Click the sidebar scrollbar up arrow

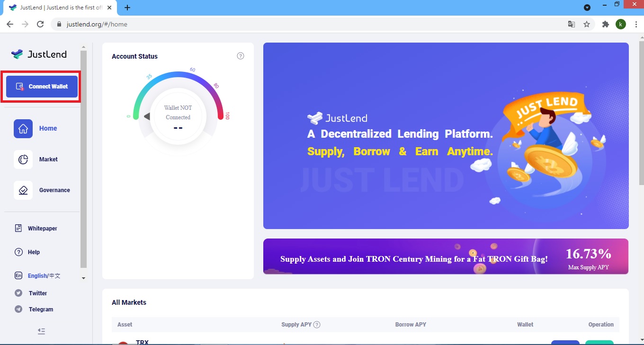tap(84, 47)
